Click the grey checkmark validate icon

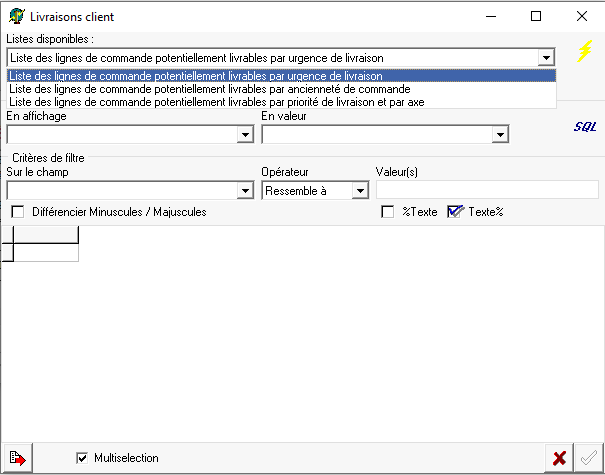click(589, 458)
